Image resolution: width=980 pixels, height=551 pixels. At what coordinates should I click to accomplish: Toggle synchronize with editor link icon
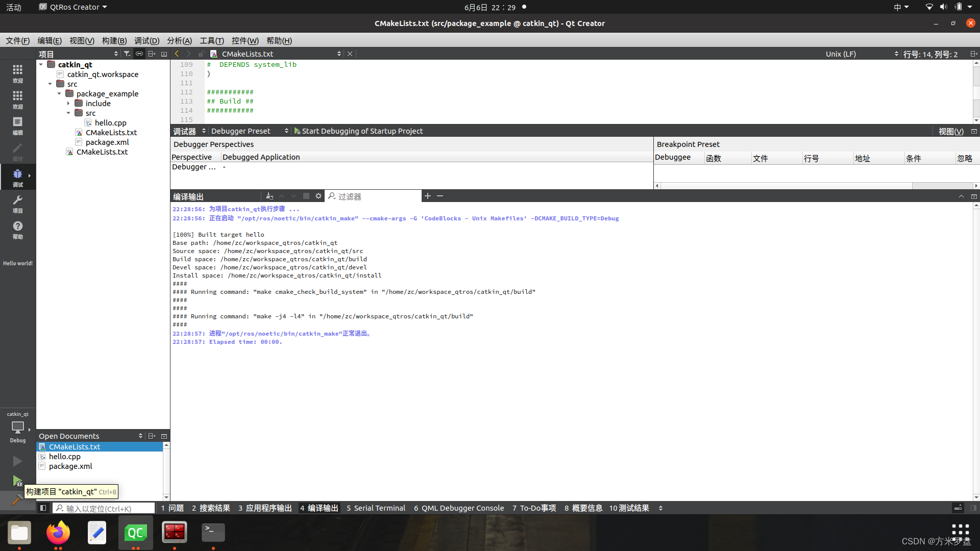pos(139,54)
